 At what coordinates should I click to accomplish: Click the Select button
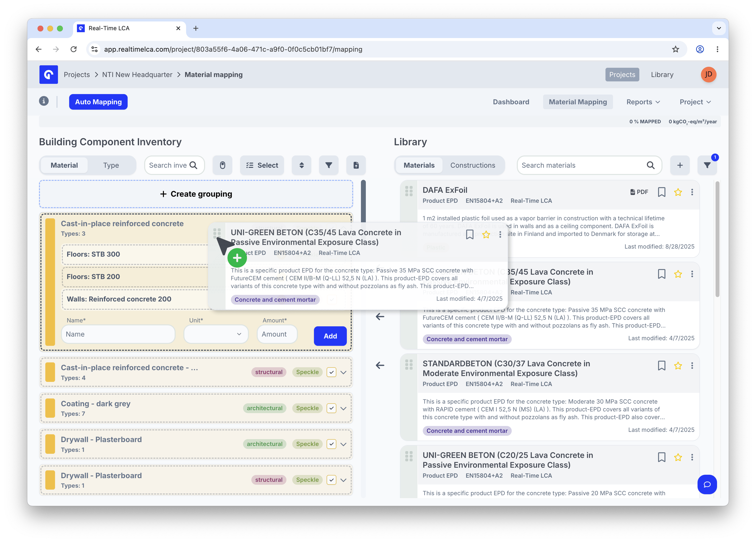click(x=262, y=165)
